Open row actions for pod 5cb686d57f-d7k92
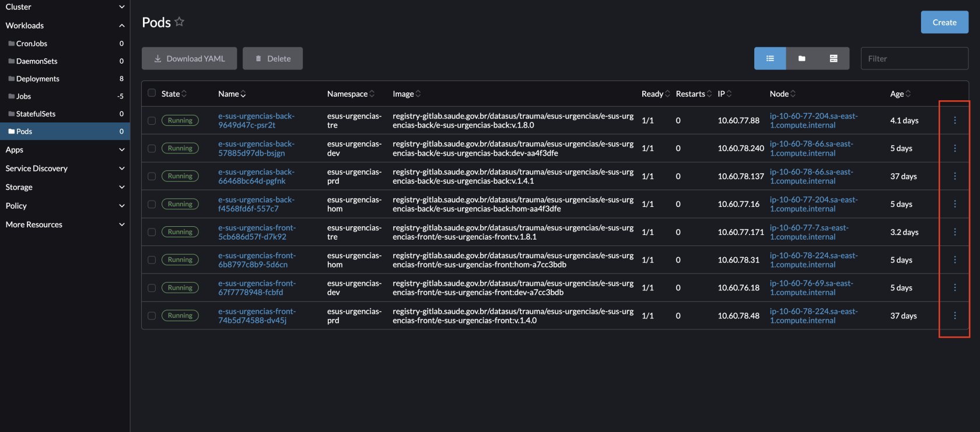980x432 pixels. coord(954,232)
